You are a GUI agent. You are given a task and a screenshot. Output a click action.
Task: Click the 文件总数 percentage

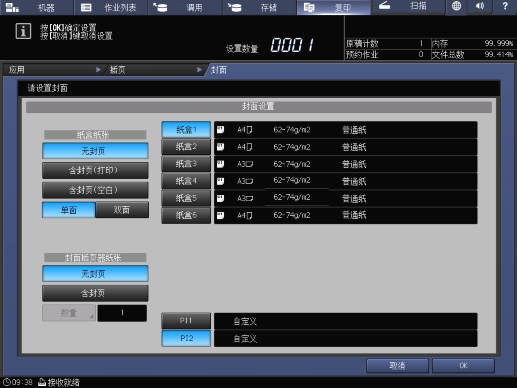499,54
